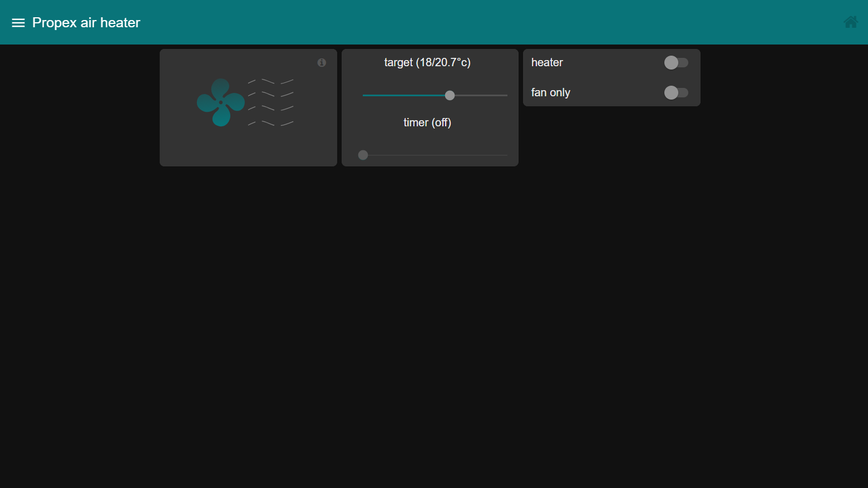The width and height of the screenshot is (868, 488).
Task: Click the target (18/20.7°c) label
Action: click(427, 62)
